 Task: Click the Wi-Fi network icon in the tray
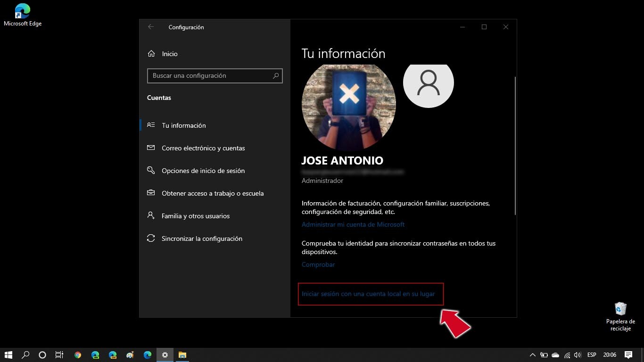(x=566, y=355)
